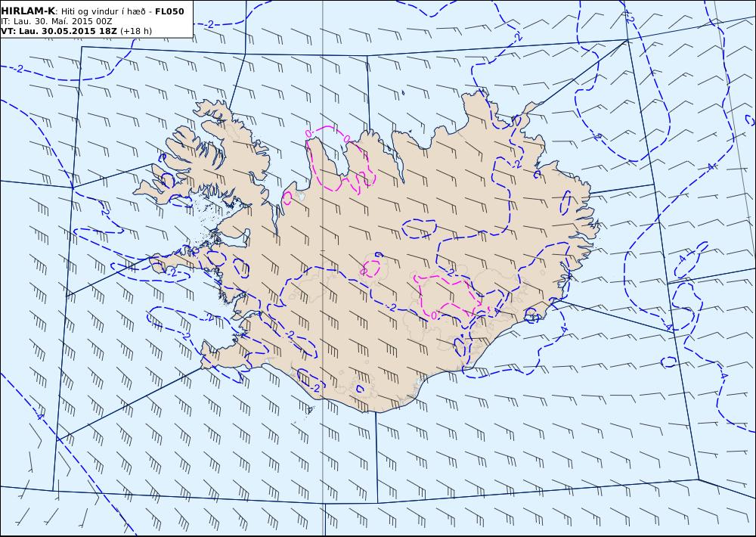Select the (+18 h) forecast offset text
Screen dimensions: 756x537
[x=136, y=31]
